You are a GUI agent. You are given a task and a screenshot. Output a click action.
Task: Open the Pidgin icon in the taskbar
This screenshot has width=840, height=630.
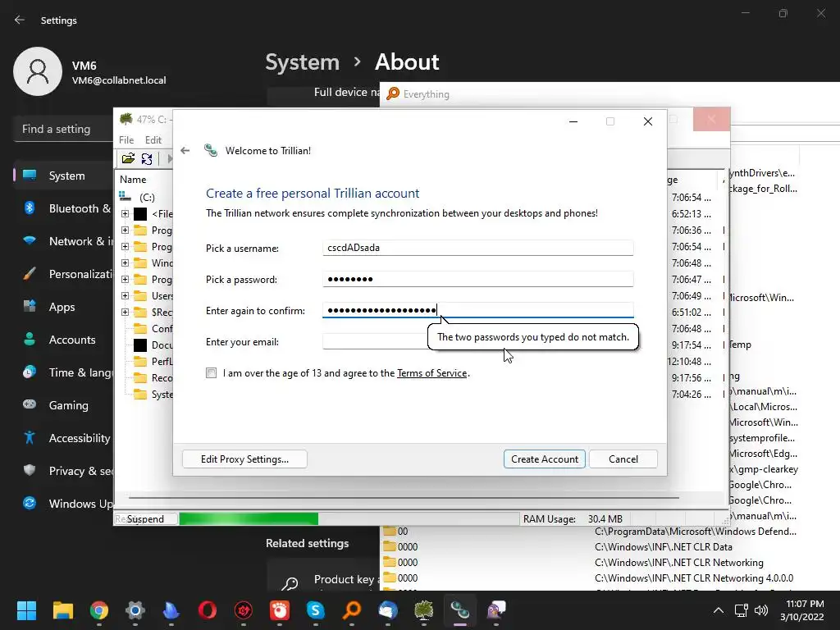(496, 610)
